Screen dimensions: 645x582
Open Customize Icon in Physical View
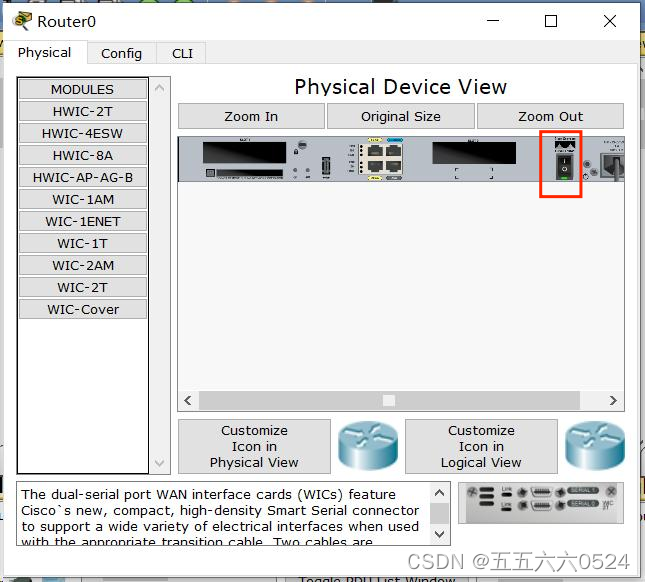[254, 446]
